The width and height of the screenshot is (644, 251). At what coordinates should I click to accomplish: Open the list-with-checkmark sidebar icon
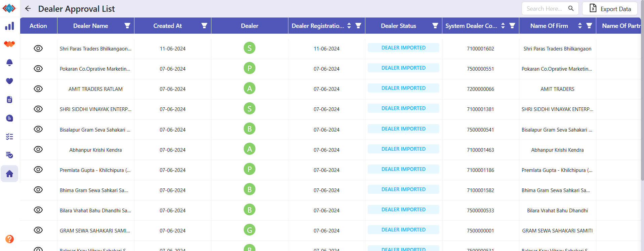click(9, 155)
